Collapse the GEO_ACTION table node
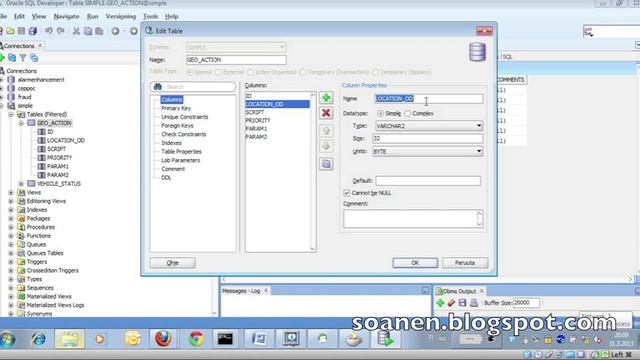 click(x=21, y=123)
